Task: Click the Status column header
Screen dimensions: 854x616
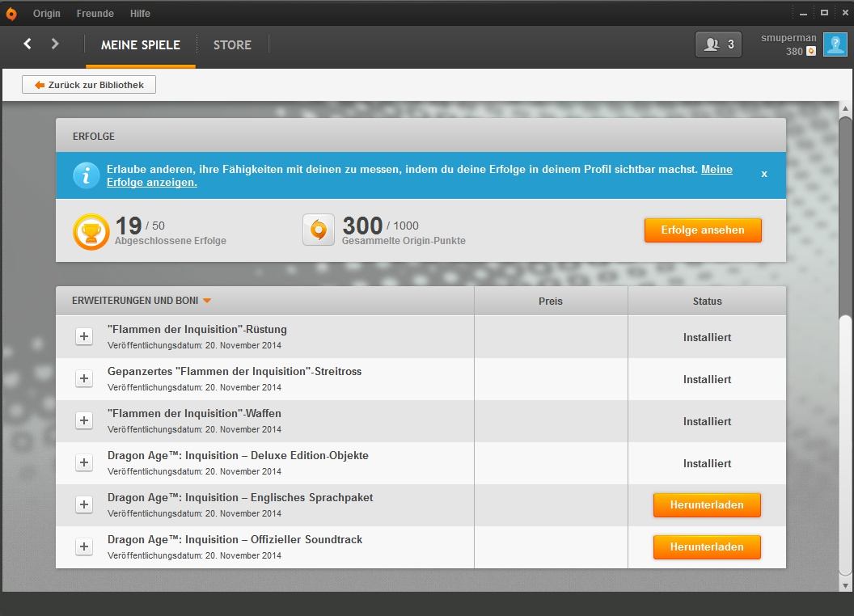Action: (707, 302)
